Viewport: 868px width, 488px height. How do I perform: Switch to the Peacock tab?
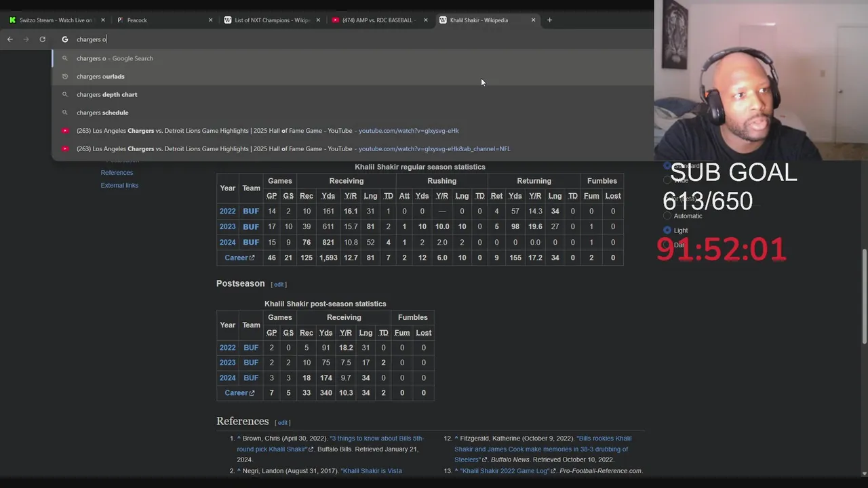[x=163, y=20]
